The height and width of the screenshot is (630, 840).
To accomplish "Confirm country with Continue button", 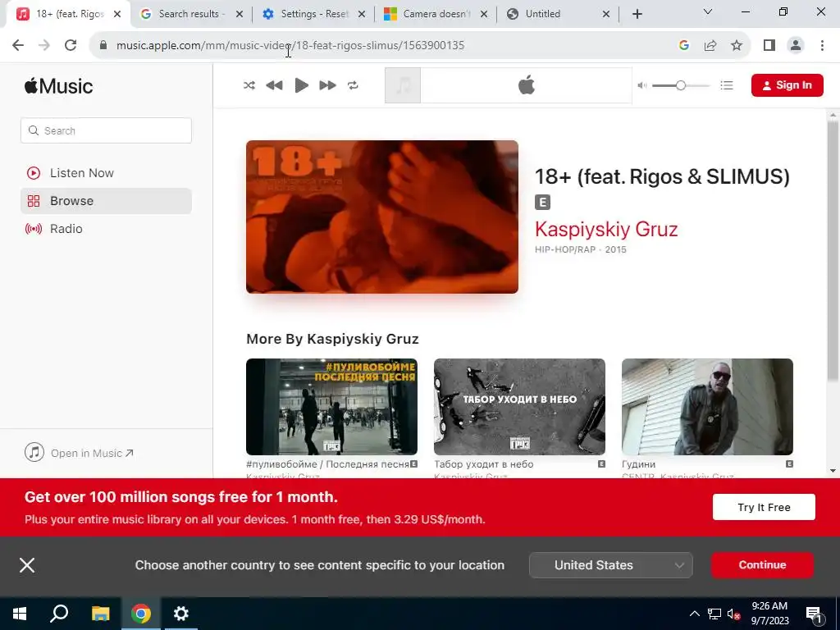I will tap(762, 565).
